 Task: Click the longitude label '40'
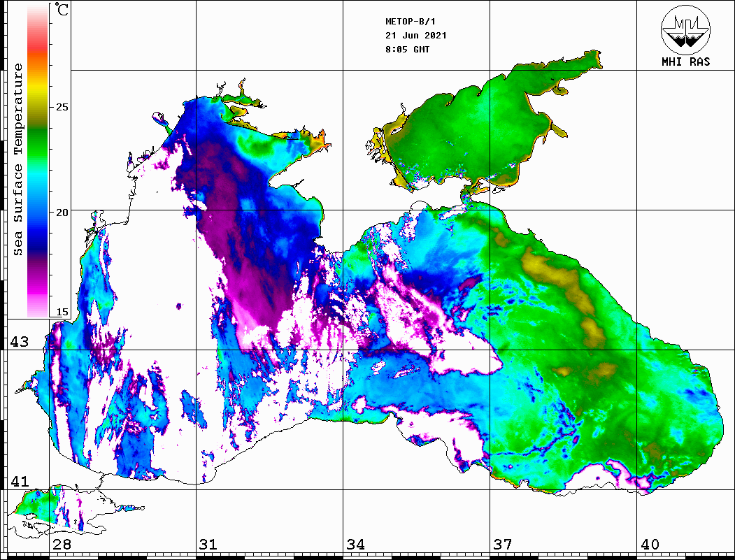(650, 545)
